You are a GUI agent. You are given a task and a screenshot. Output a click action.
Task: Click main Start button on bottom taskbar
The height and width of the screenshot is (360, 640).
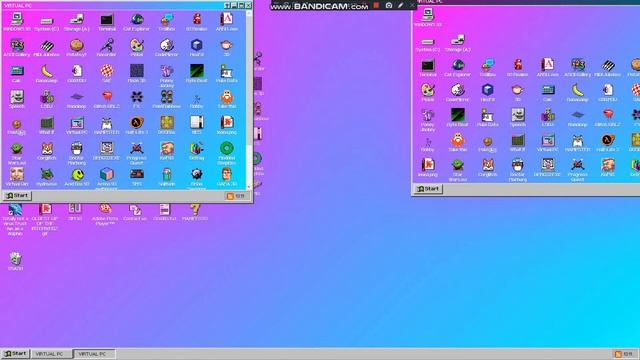15,353
